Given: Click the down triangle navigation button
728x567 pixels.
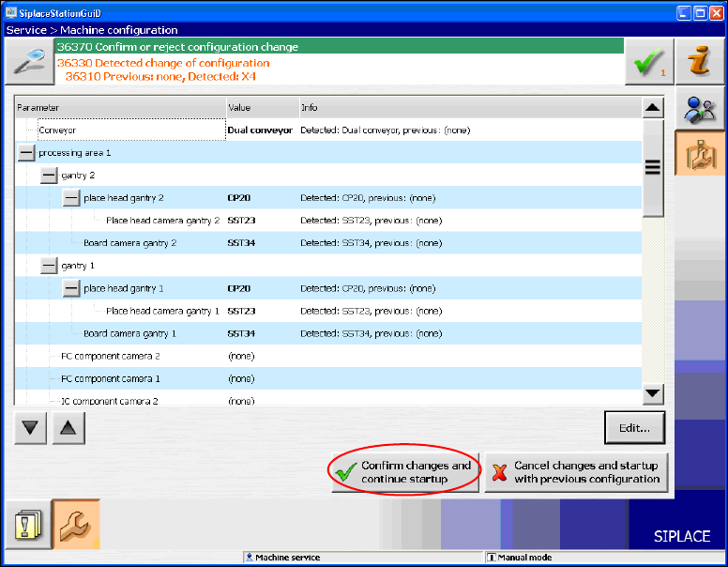Looking at the screenshot, I should [x=33, y=428].
